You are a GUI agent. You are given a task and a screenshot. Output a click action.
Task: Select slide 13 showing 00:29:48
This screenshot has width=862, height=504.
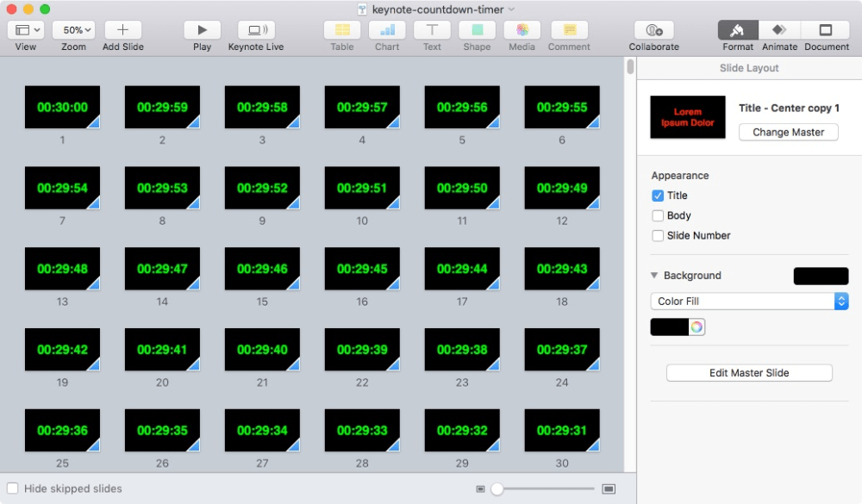[62, 268]
